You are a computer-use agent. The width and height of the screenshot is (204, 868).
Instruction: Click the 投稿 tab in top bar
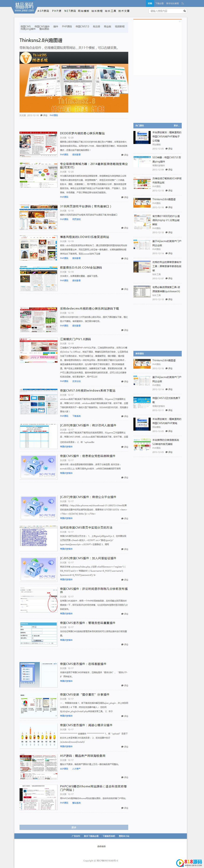[150, 3]
